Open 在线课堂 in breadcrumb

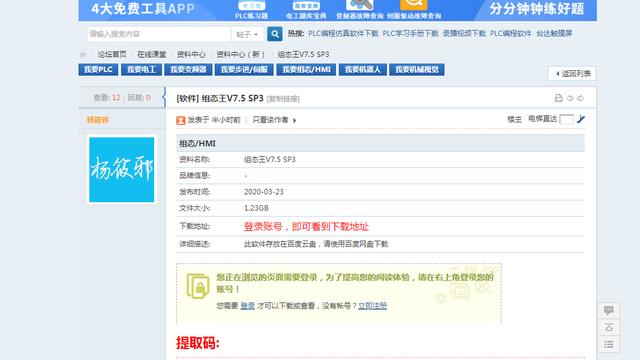151,54
